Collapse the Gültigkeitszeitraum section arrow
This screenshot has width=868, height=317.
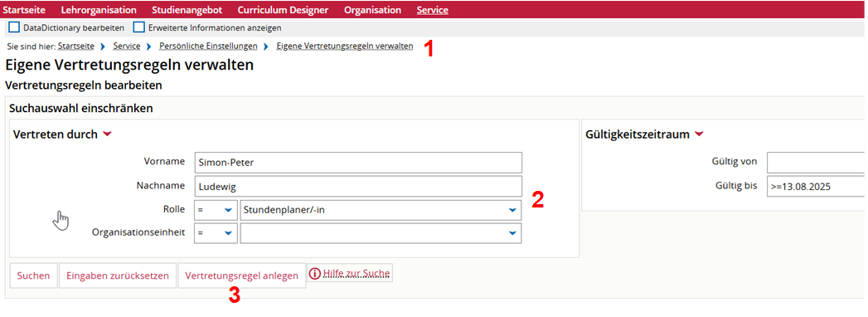699,134
